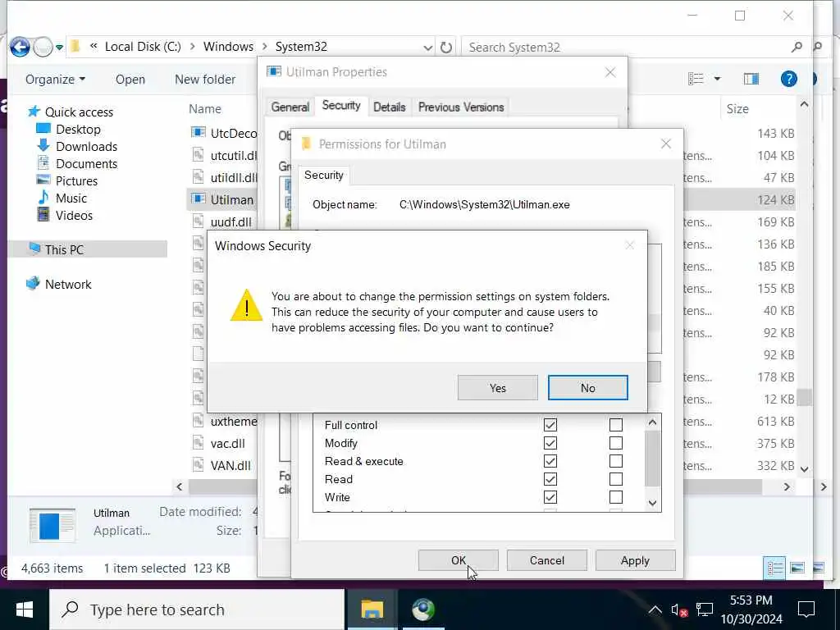Select the utcutil.dll file row

point(224,155)
